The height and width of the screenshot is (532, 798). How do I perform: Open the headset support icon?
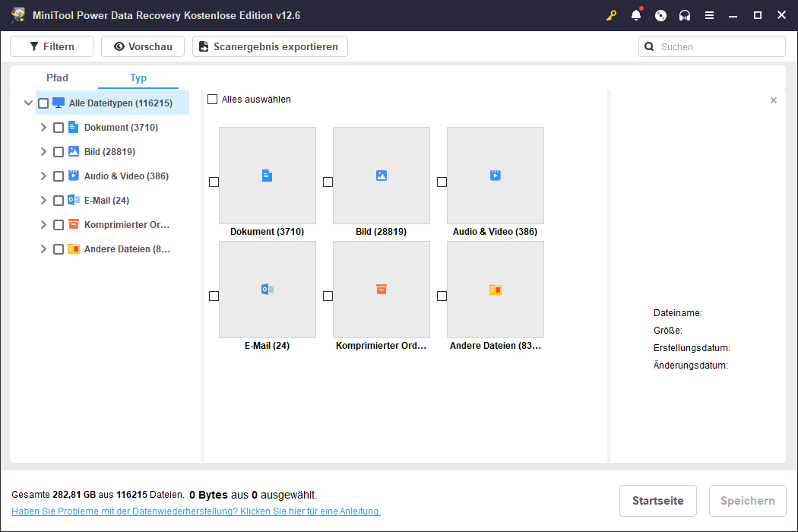(685, 15)
